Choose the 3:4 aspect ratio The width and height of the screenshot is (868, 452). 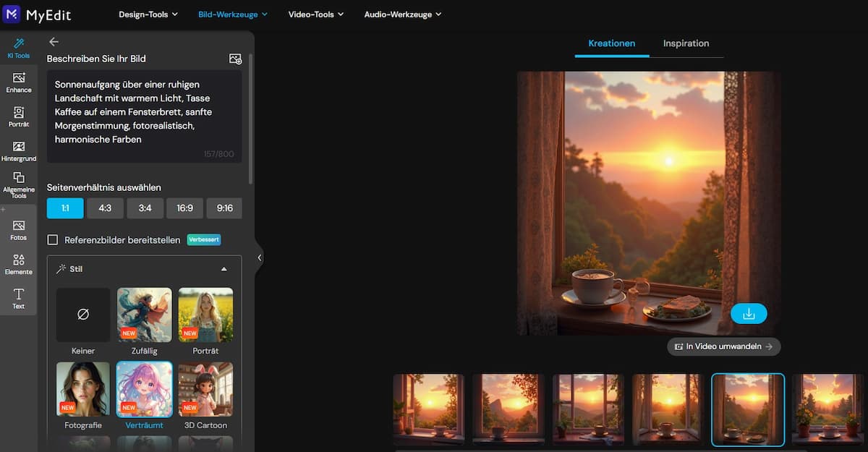(145, 208)
